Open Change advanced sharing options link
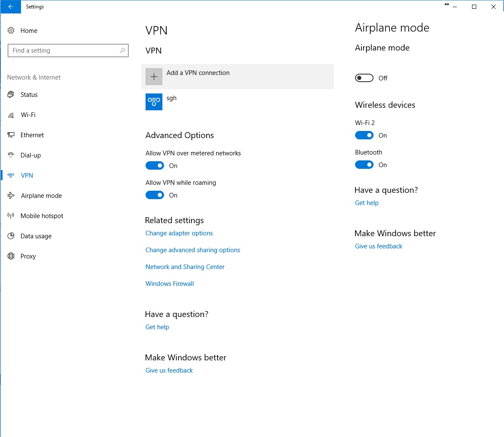 pos(193,250)
